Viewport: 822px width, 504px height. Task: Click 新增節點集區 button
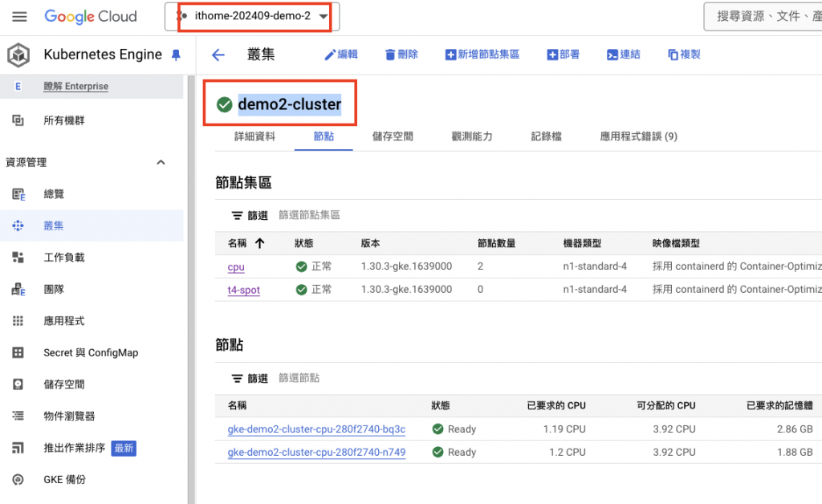click(x=482, y=55)
